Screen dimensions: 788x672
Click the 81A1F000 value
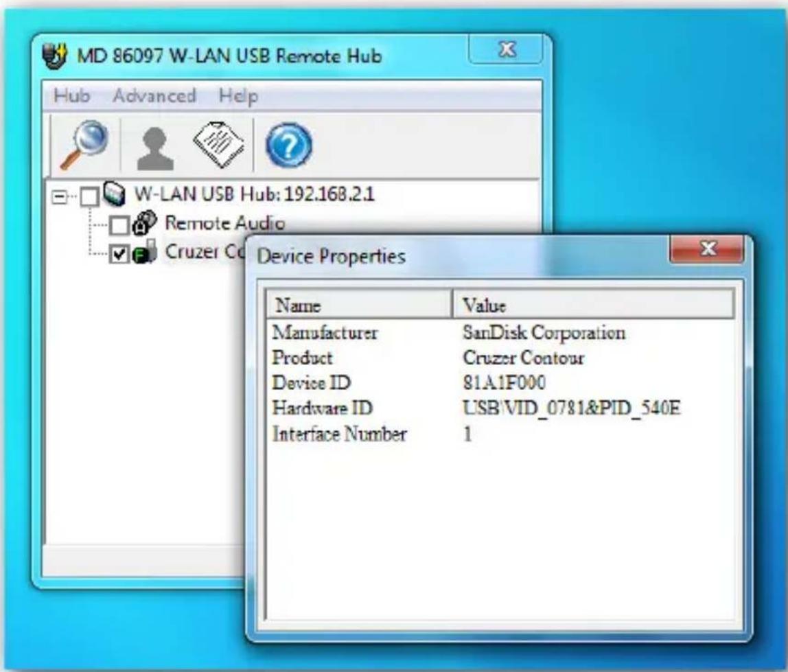coord(504,383)
